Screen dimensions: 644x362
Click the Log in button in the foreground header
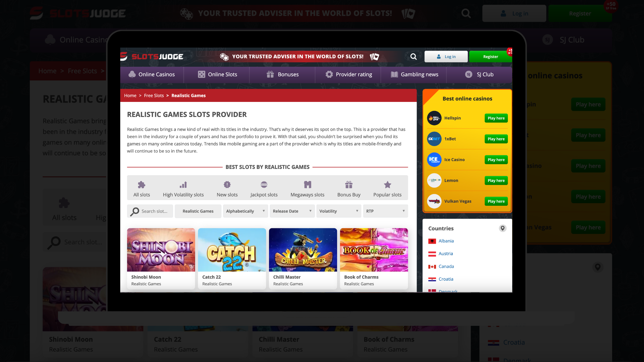pos(446,57)
